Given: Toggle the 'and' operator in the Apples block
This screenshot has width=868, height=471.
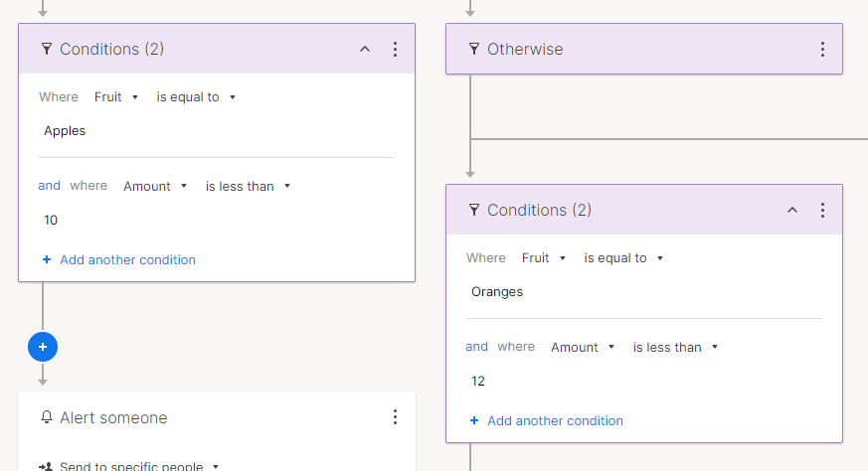Looking at the screenshot, I should [50, 186].
